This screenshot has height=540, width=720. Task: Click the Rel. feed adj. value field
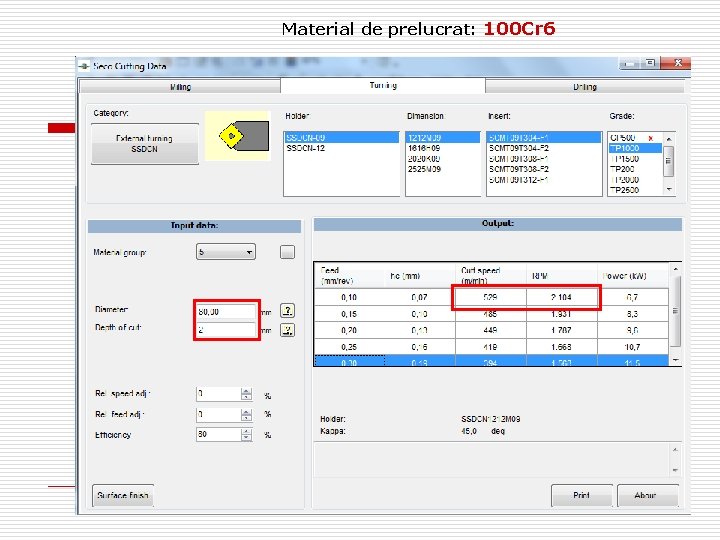pyautogui.click(x=219, y=414)
